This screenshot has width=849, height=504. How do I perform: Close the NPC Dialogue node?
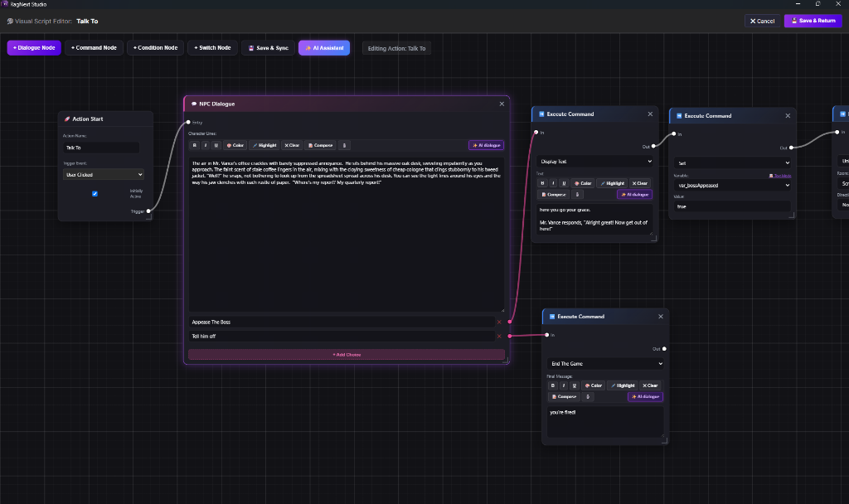(502, 104)
